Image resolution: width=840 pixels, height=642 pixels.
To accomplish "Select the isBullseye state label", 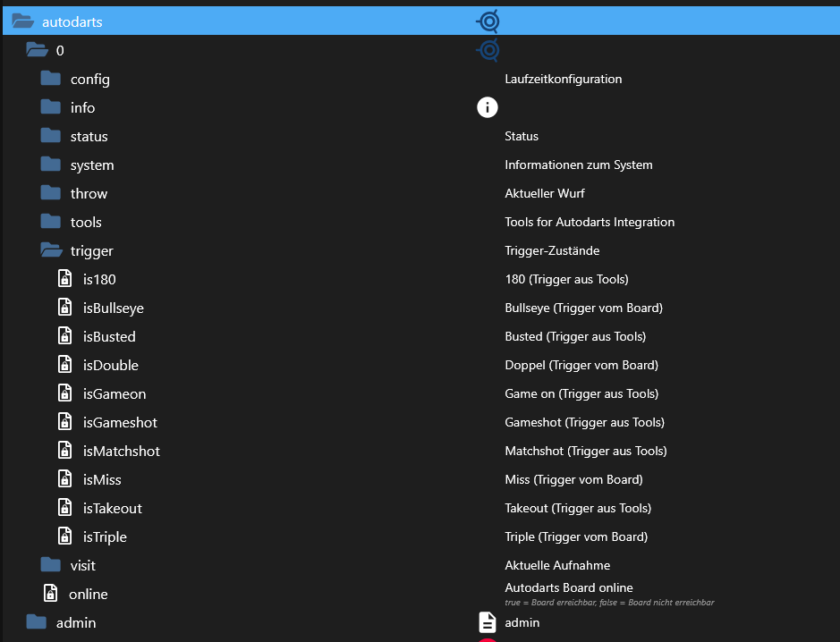I will click(113, 308).
